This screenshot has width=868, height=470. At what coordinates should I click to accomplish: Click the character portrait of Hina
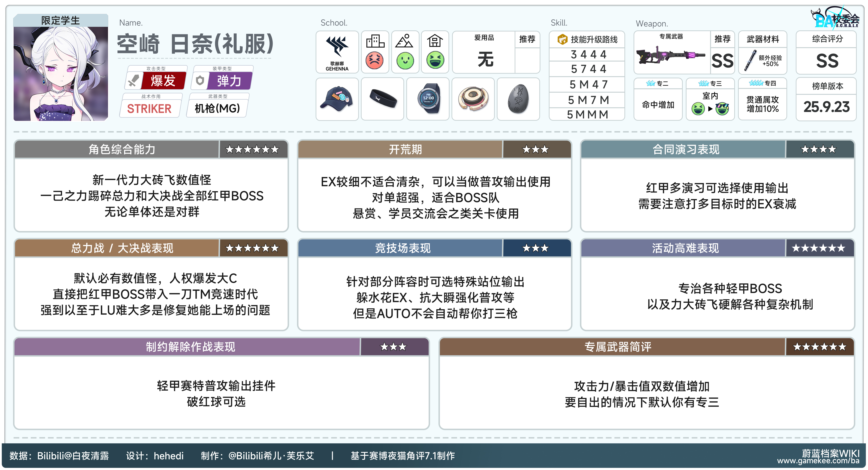pos(61,74)
